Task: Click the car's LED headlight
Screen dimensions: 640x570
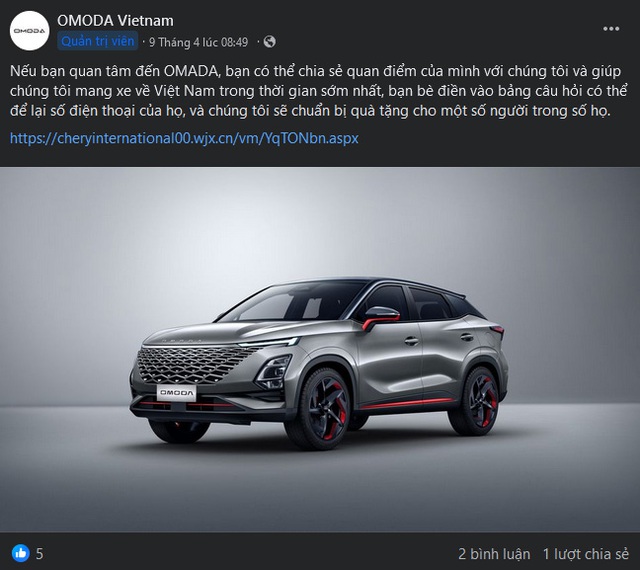Action: [x=273, y=372]
